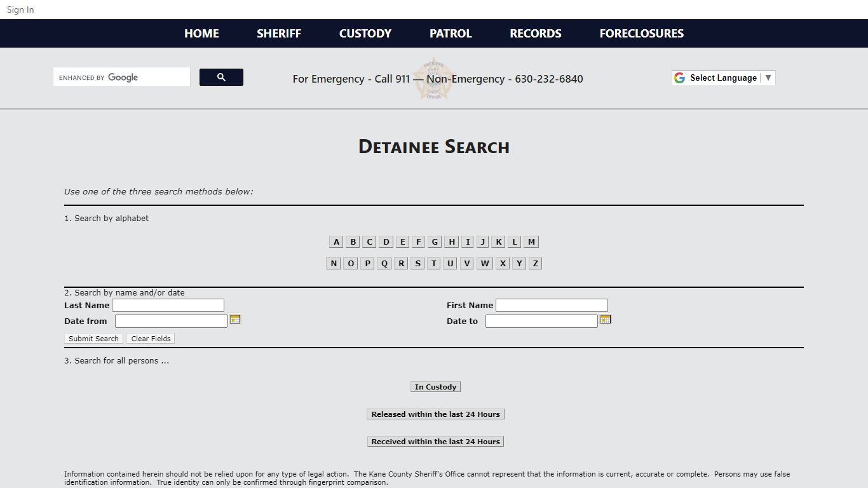The width and height of the screenshot is (868, 488).
Task: Click Received within the last 24 Hours
Action: point(435,442)
